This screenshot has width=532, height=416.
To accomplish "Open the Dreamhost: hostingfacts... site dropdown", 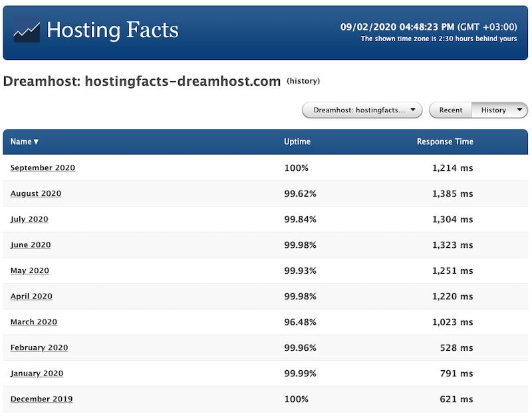I will point(362,110).
